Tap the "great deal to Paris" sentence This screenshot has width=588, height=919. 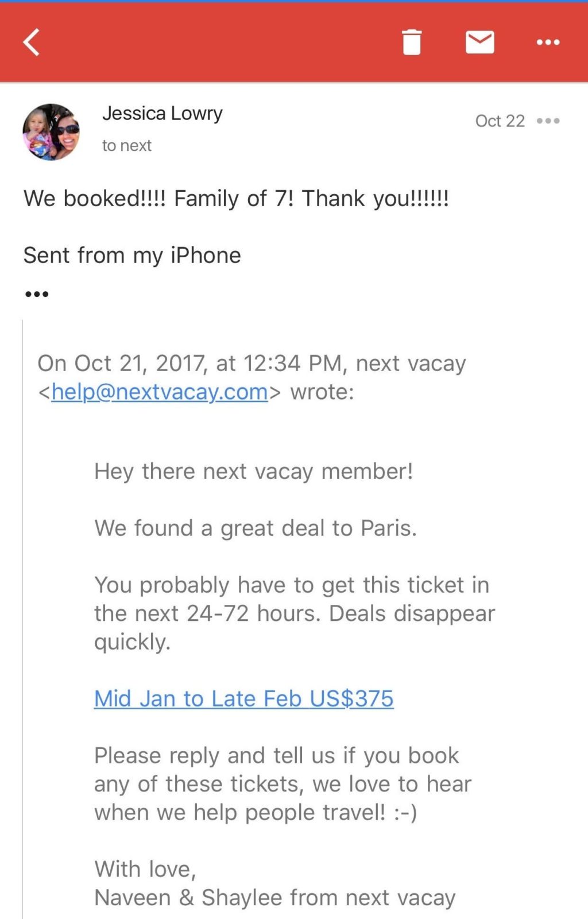pyautogui.click(x=256, y=528)
